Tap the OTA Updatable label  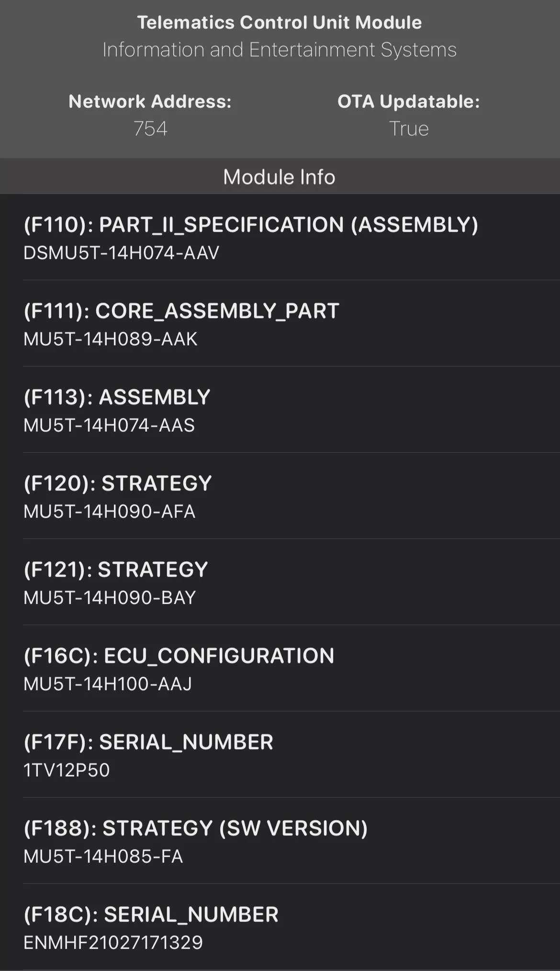click(408, 102)
